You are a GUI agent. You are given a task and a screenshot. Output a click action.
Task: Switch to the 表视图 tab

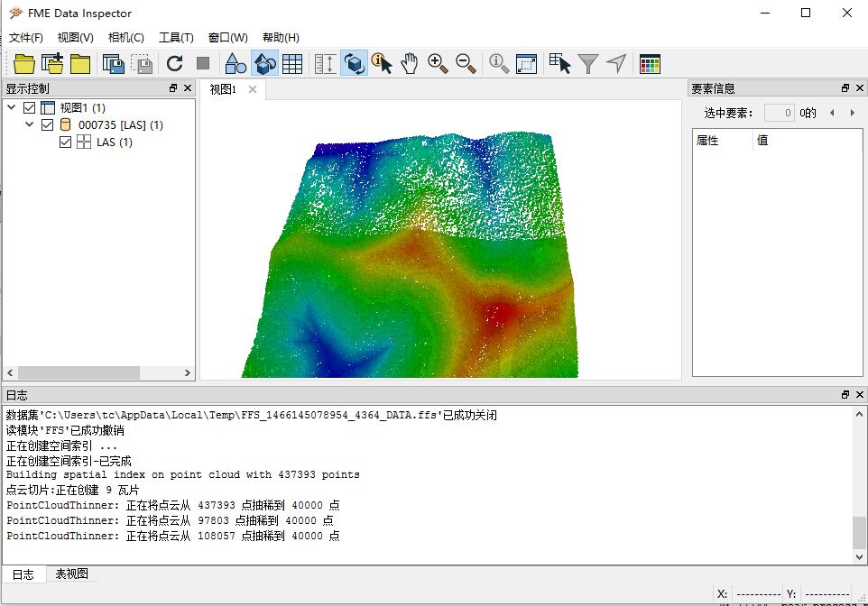(71, 574)
